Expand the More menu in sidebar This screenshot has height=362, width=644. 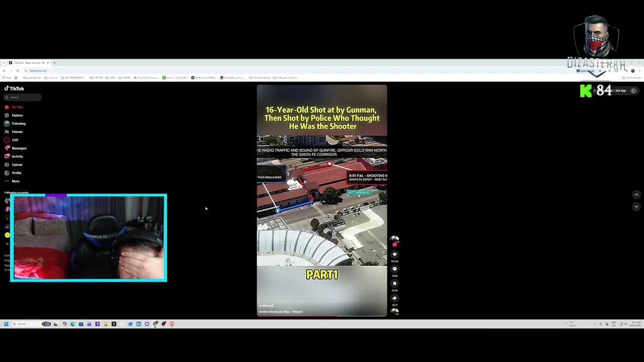tap(12, 181)
